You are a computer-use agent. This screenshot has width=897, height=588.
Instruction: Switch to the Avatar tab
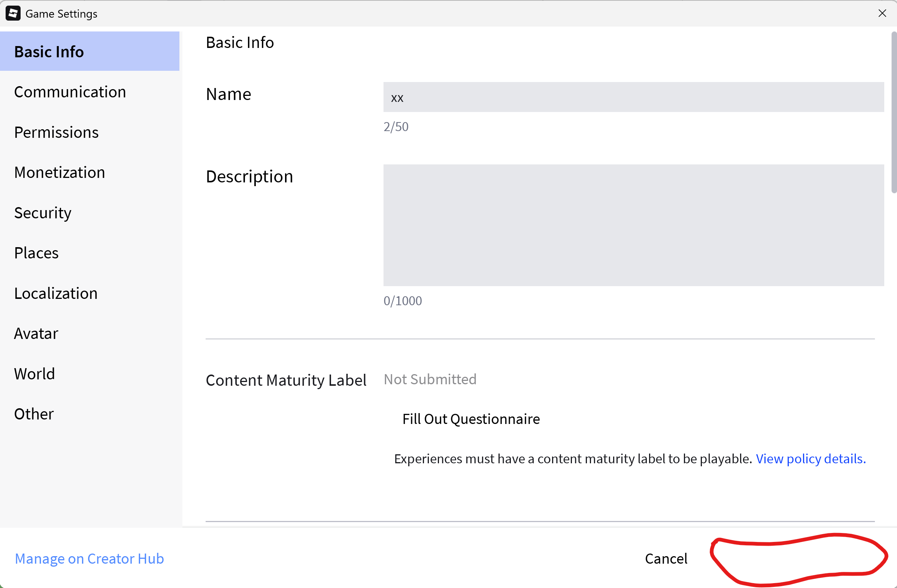(36, 334)
